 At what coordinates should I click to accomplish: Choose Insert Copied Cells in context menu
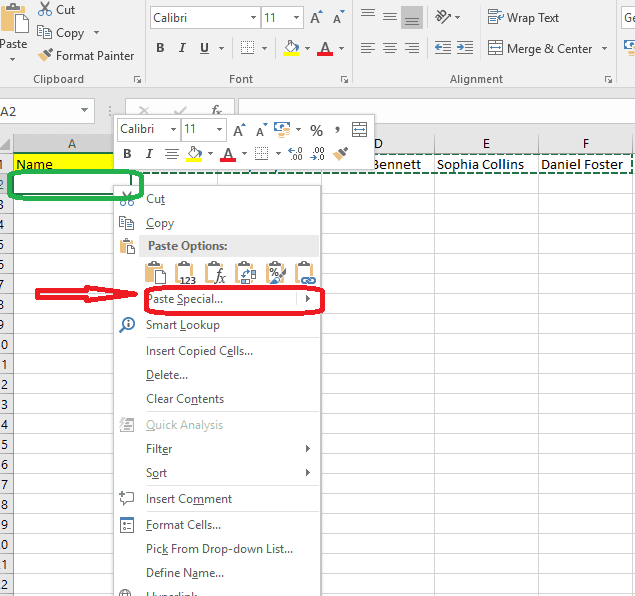pos(199,351)
